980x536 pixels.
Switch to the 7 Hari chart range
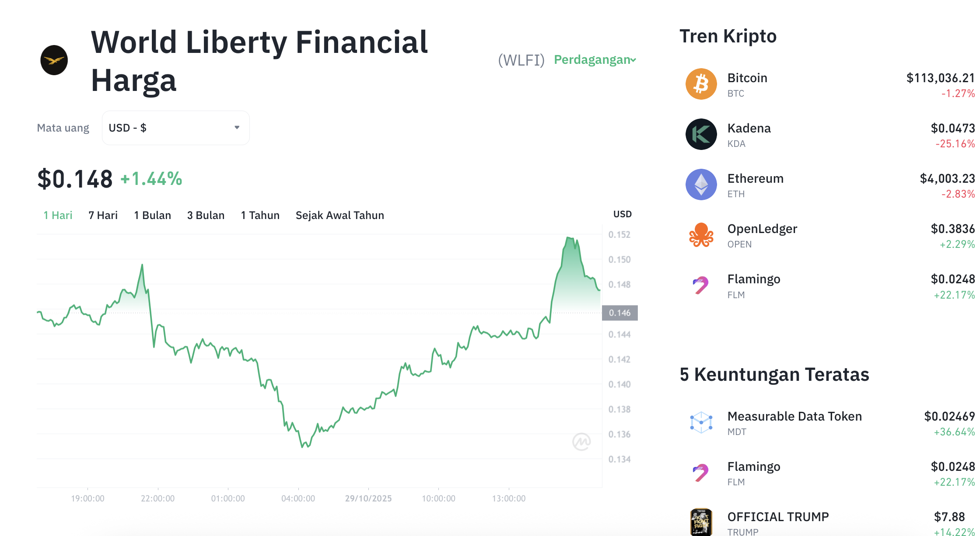click(x=103, y=215)
